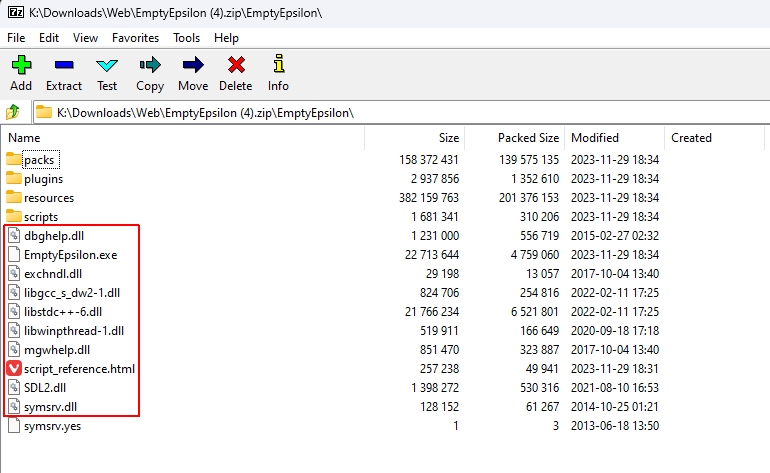Select libgcc_s_dw2-1.dll file name
Image resolution: width=770 pixels, height=473 pixels.
pos(72,293)
